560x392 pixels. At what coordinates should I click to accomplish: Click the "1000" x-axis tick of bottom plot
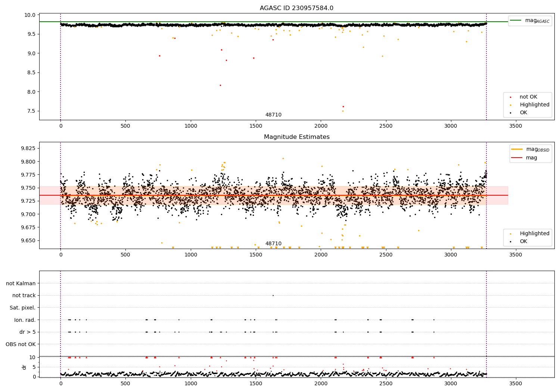(190, 383)
